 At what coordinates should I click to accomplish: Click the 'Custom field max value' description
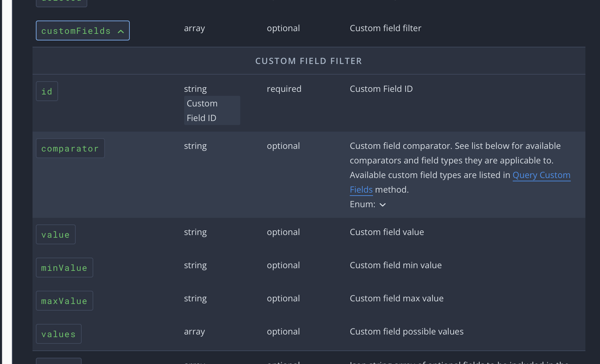[397, 298]
